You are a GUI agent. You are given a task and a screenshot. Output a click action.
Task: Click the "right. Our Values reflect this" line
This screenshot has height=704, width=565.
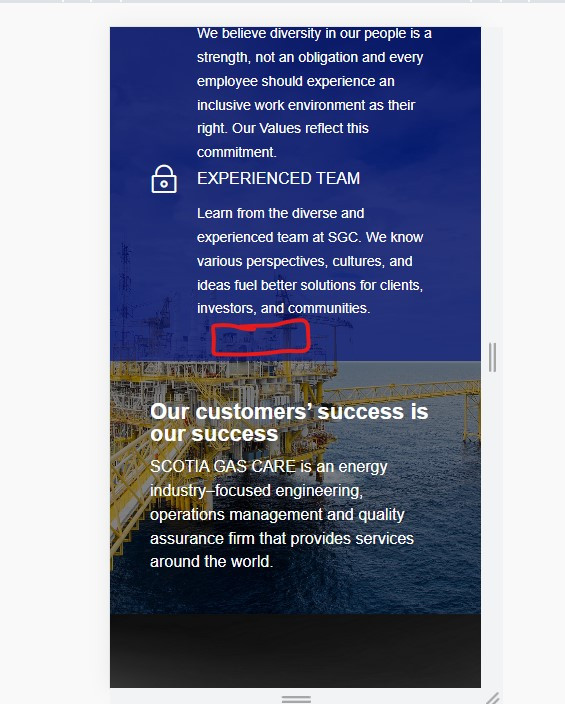coord(283,128)
